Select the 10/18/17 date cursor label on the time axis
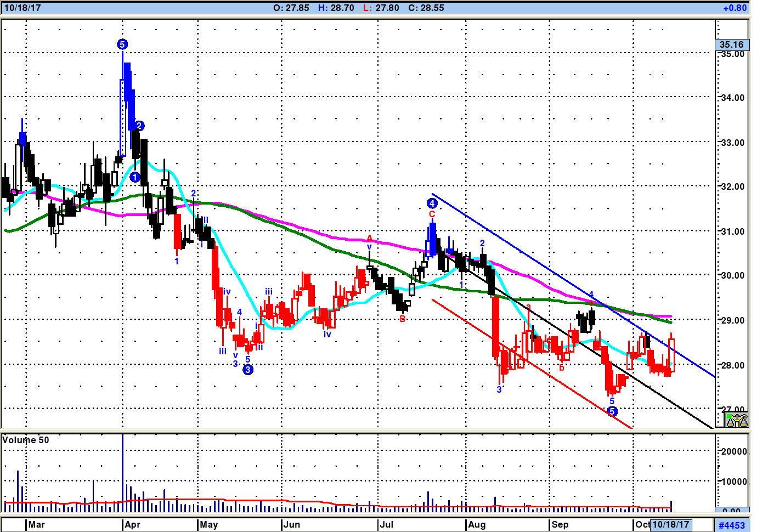 670,524
